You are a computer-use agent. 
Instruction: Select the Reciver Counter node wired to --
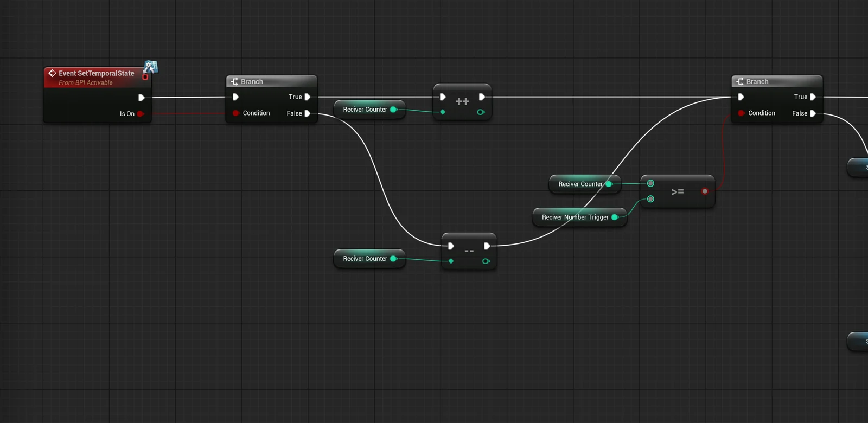click(369, 259)
